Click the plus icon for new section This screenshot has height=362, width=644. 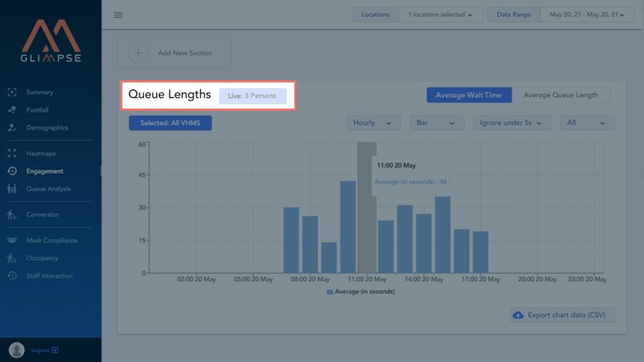138,53
